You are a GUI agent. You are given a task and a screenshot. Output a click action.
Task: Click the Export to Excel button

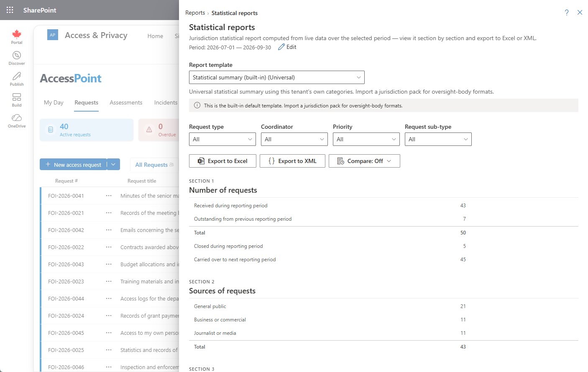(x=222, y=161)
